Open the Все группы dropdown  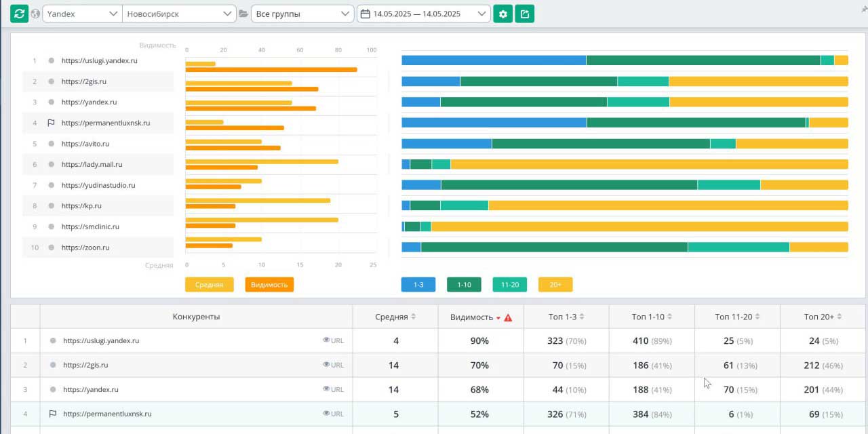[x=302, y=14]
